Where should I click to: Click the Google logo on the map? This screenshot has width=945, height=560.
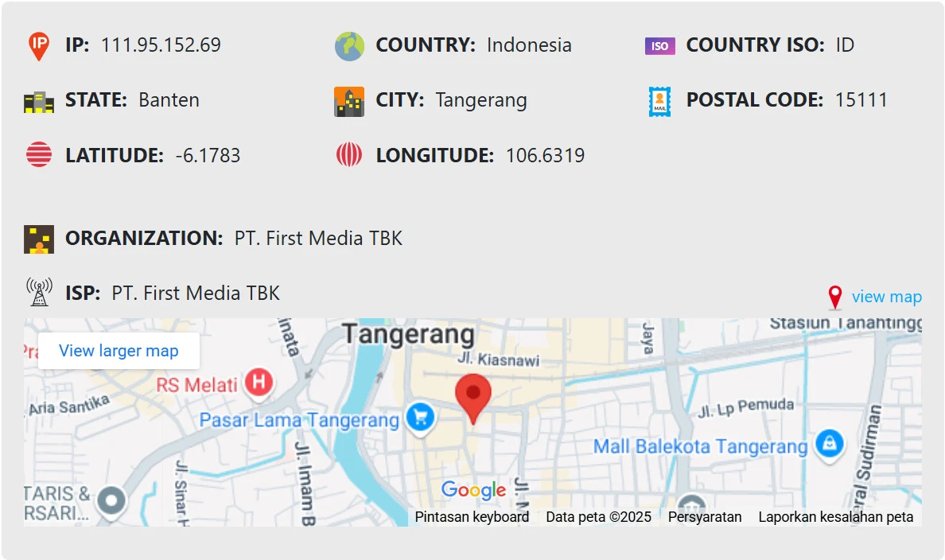473,490
